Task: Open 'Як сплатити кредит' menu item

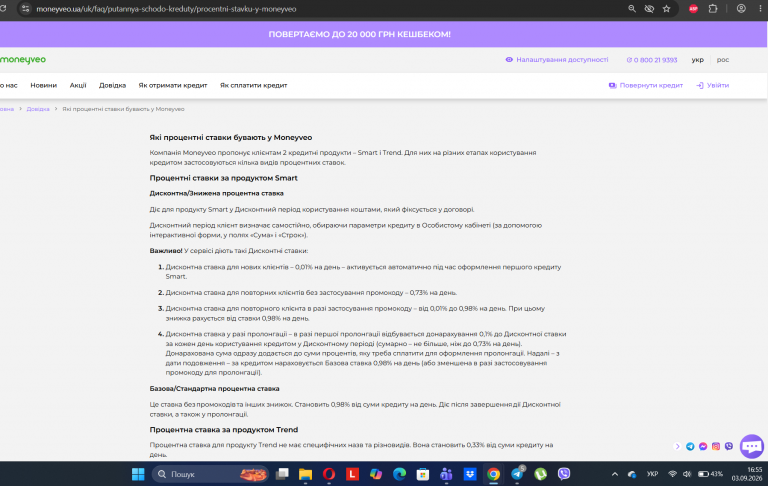Action: tap(253, 85)
